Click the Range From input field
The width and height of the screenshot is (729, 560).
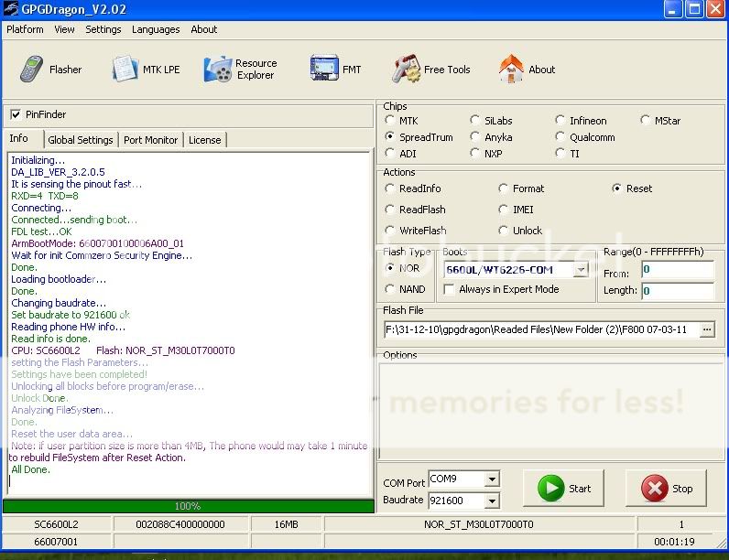click(x=678, y=269)
